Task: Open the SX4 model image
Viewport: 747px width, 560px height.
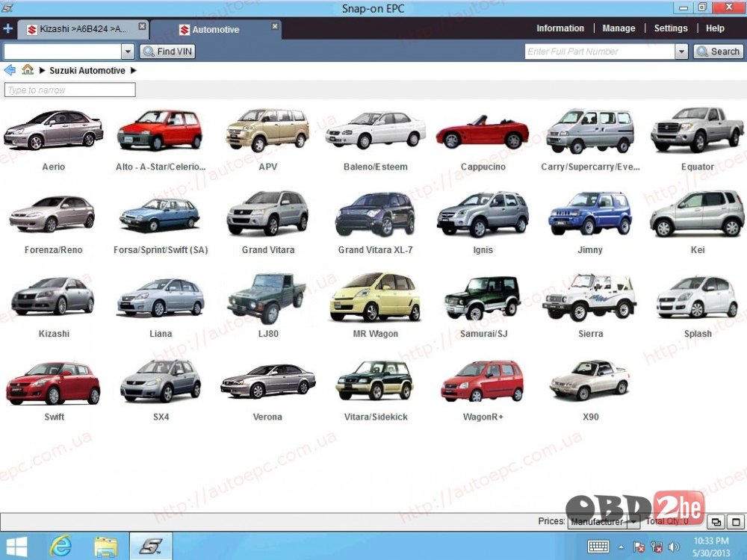Action: (161, 381)
